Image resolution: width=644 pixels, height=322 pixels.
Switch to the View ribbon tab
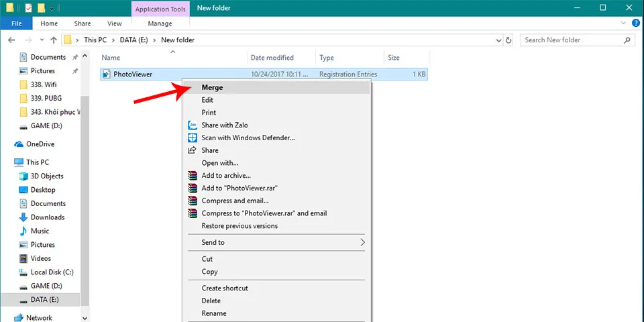pos(115,23)
